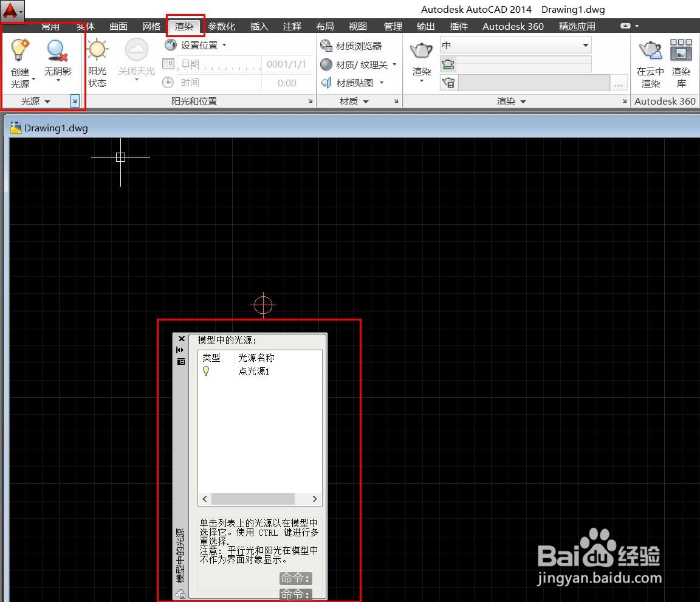700x602 pixels.
Task: Open the Autodesk 360 ribbon tab
Action: coord(513,26)
